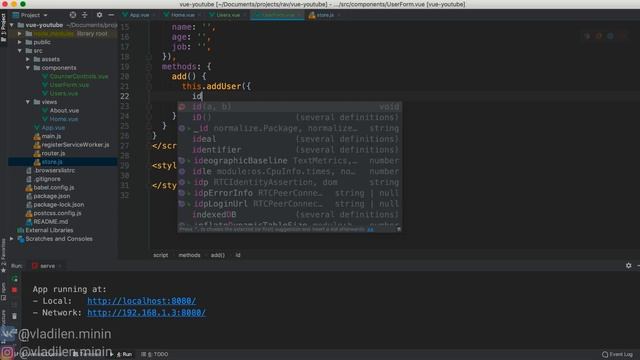Open the TODO tool window
Screen dimensions: 640x360
tap(155, 354)
